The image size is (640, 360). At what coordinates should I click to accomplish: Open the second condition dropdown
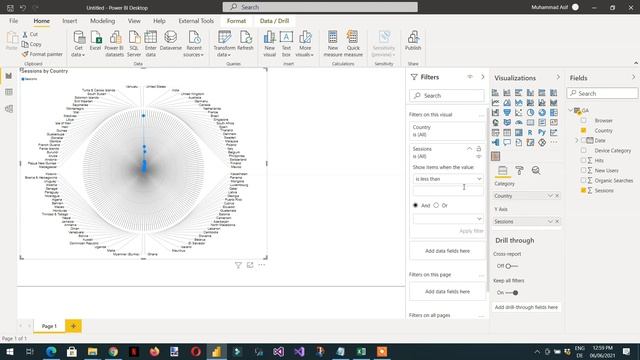click(x=448, y=219)
